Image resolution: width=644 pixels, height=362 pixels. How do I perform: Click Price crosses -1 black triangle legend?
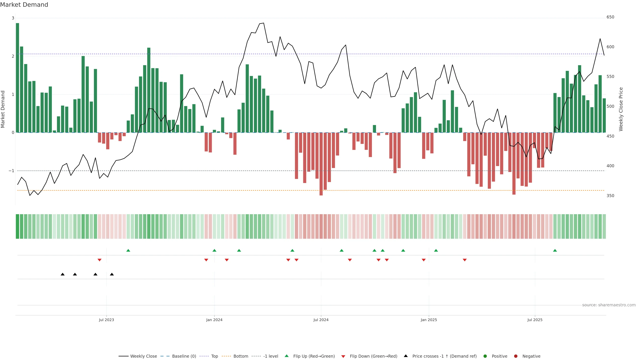tap(406, 356)
